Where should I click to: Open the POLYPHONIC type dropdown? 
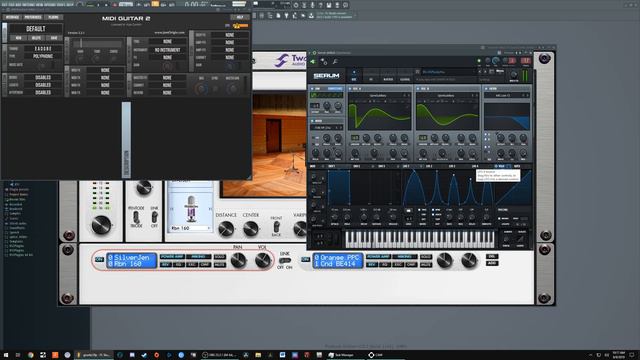tap(43, 56)
